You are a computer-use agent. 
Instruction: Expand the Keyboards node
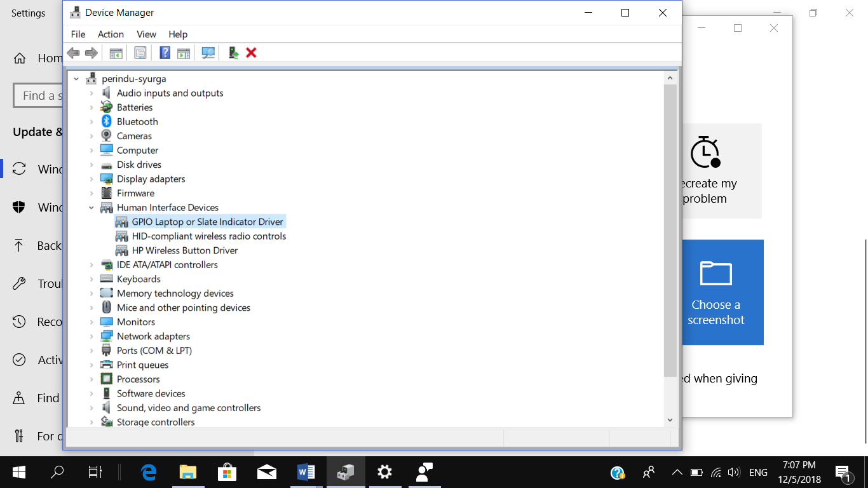(x=92, y=279)
